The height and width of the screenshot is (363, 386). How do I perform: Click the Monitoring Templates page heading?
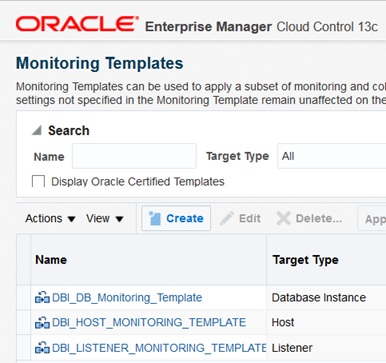[x=100, y=63]
